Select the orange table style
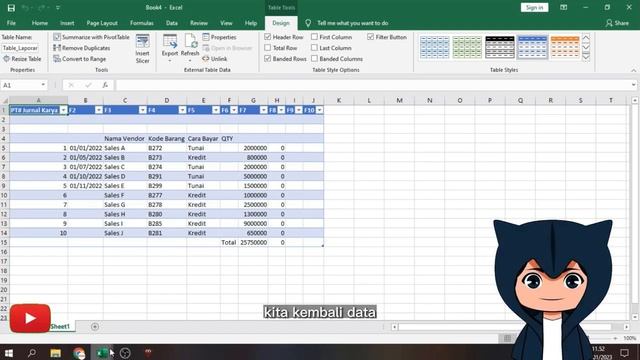Viewport: 640px width, 360px height. (565, 47)
